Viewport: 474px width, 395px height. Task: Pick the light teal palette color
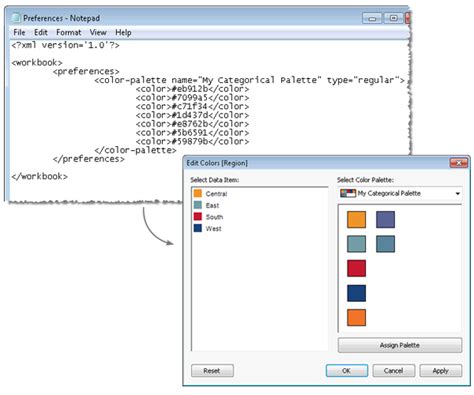(x=356, y=244)
